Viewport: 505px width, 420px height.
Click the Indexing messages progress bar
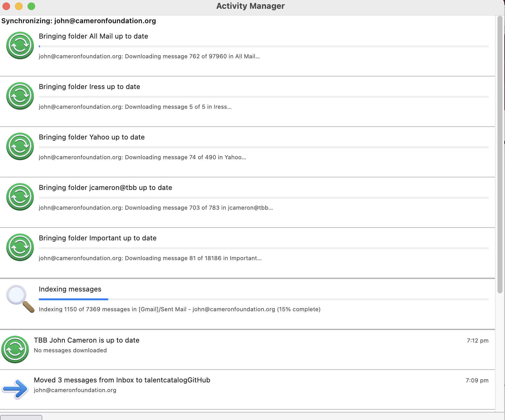point(263,299)
